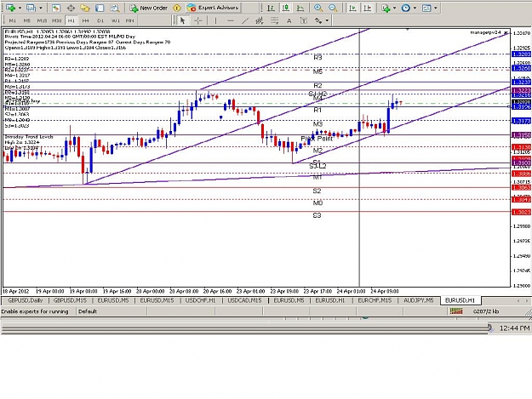Screen dimensions: 532x399
Task: Click the 12:44 PM system clock
Action: 514,328
